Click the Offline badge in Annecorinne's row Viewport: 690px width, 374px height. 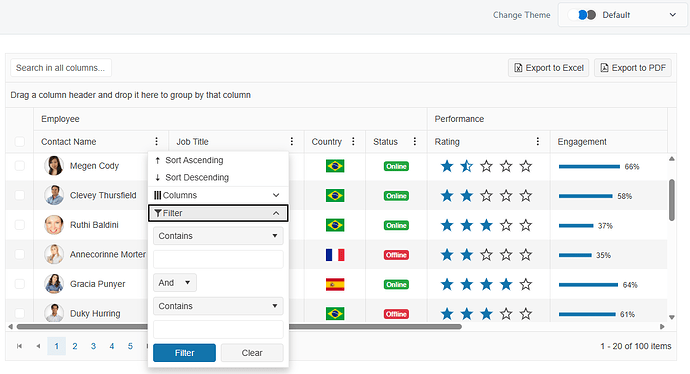coord(396,255)
